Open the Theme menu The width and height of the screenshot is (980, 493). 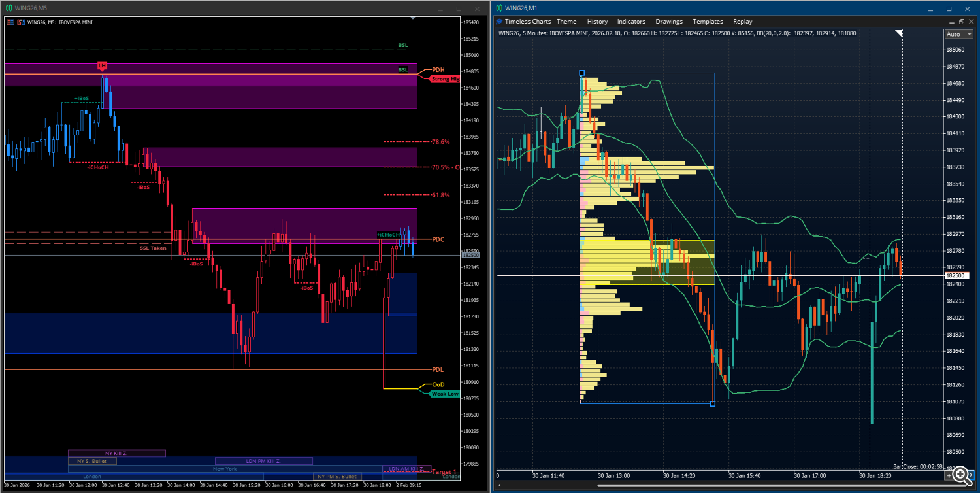[566, 22]
